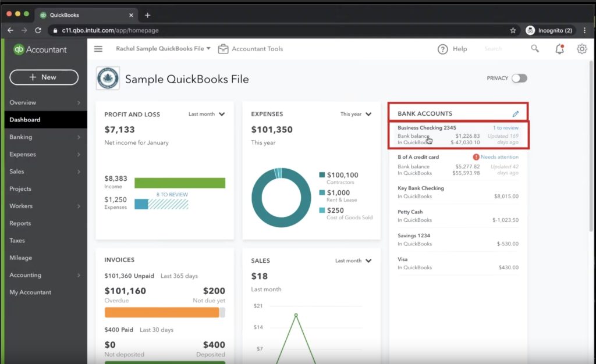This screenshot has width=596, height=364.
Task: Click the Accountant Tools label
Action: tap(257, 49)
